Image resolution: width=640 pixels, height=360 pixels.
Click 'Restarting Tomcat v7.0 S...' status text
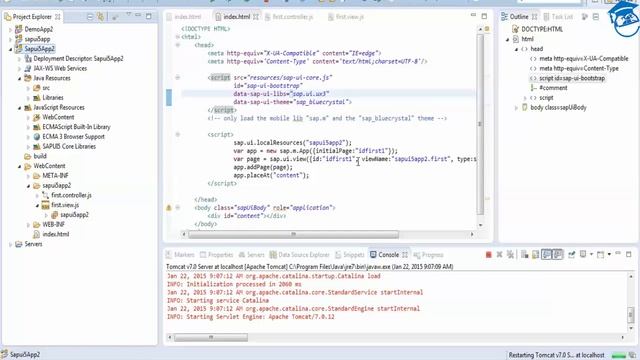coord(556,355)
